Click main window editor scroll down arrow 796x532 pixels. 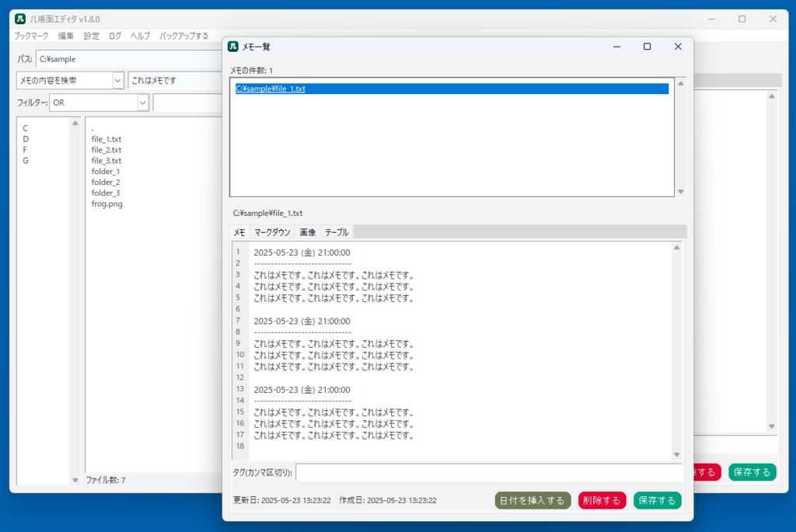pos(772,426)
